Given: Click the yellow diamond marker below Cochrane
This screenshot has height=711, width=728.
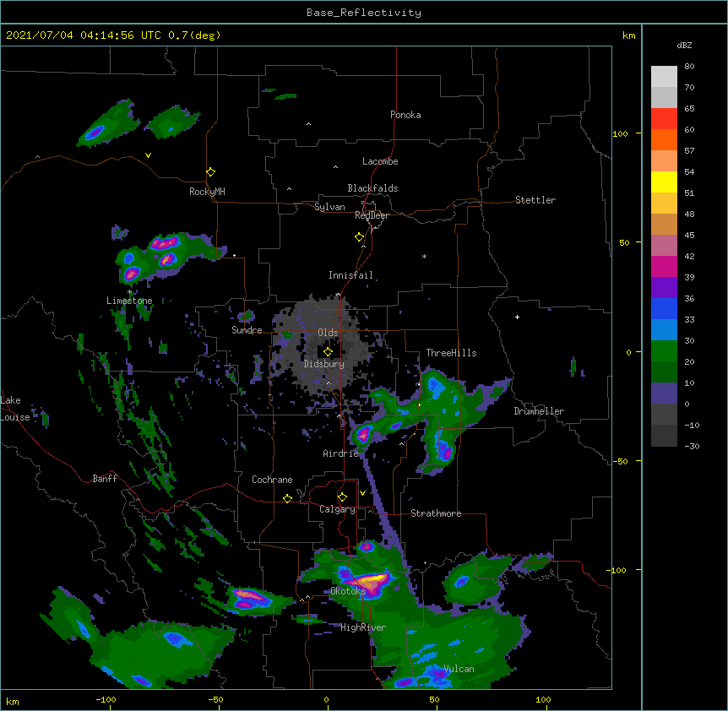Looking at the screenshot, I should [287, 498].
